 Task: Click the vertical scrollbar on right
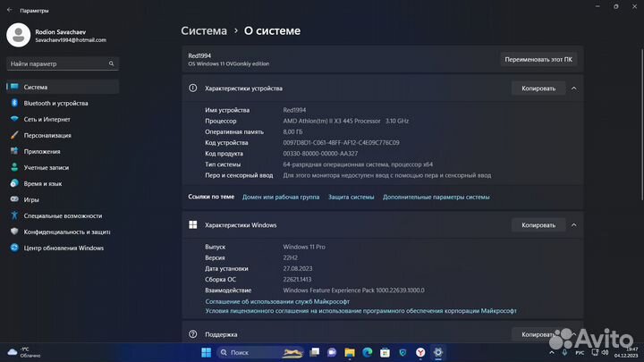[642, 123]
